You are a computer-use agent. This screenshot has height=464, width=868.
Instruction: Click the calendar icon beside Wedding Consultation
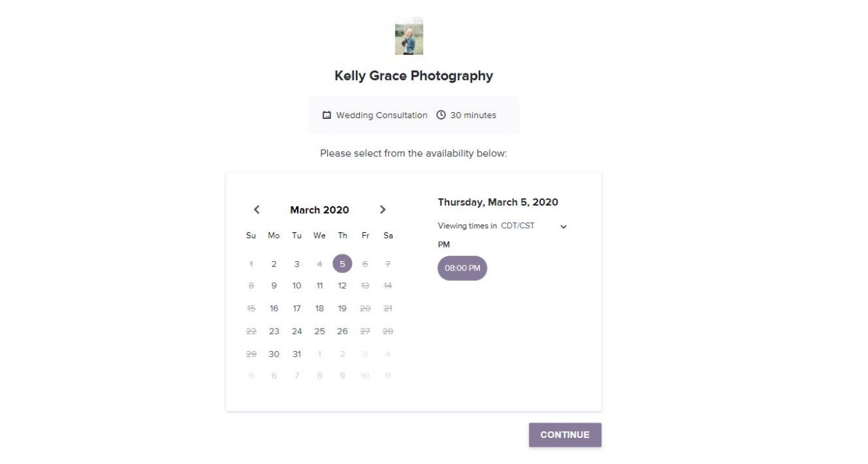pos(327,115)
